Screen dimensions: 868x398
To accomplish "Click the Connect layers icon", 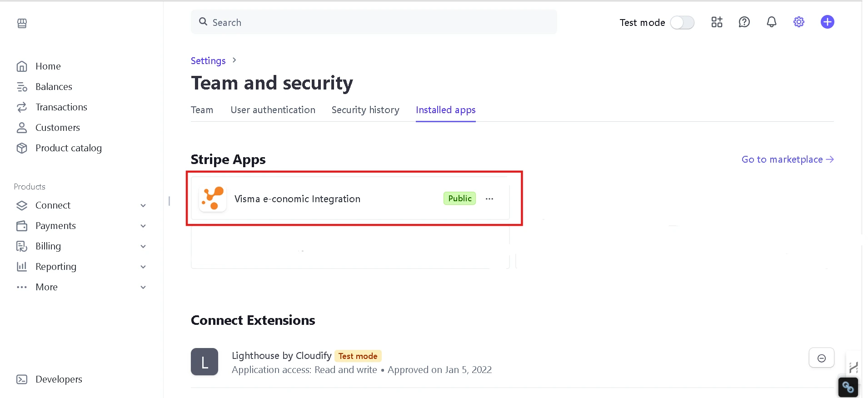I will [22, 205].
